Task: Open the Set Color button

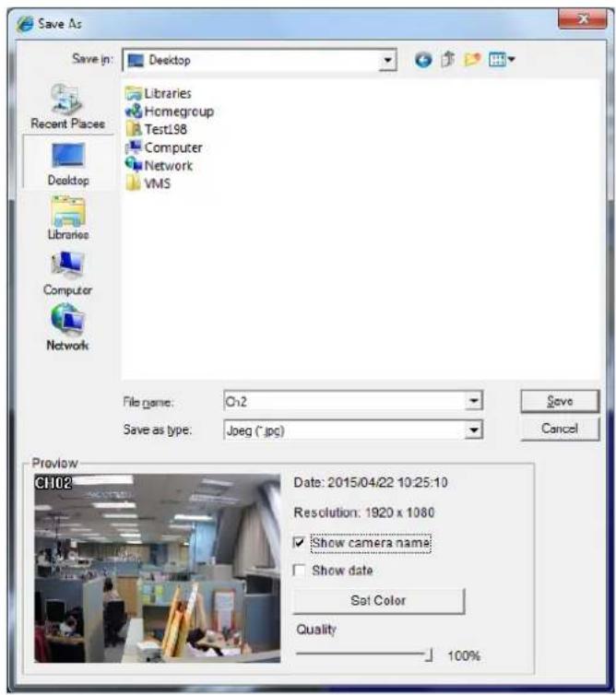Action: pyautogui.click(x=378, y=601)
